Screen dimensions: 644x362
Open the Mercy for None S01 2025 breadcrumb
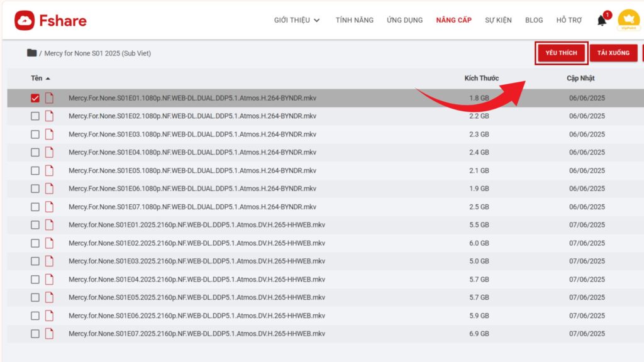click(x=97, y=53)
